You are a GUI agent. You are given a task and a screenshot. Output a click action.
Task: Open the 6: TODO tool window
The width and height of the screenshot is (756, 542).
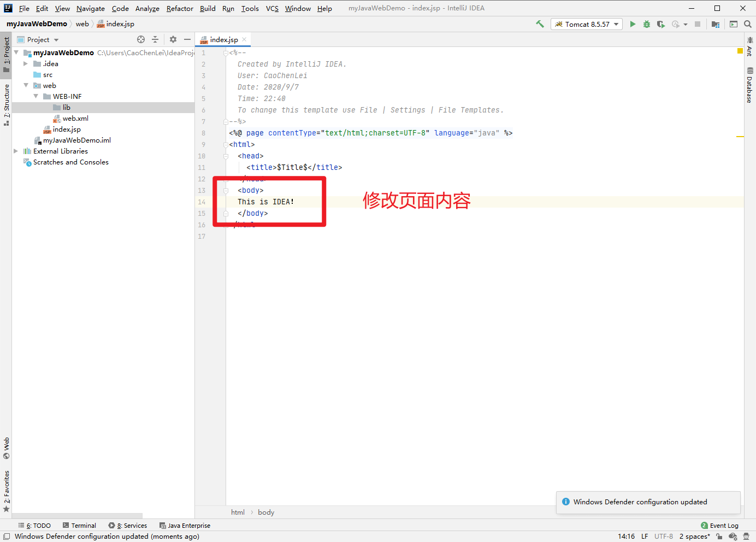(34, 526)
